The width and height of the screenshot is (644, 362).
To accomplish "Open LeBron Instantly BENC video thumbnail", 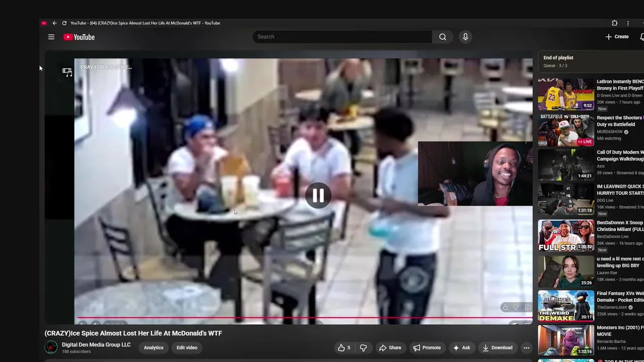I will pos(566,94).
